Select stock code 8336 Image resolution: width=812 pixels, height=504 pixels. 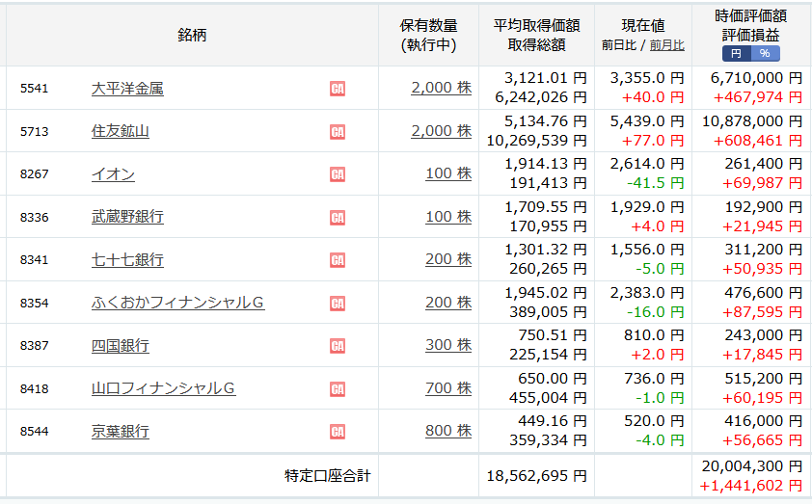click(34, 218)
